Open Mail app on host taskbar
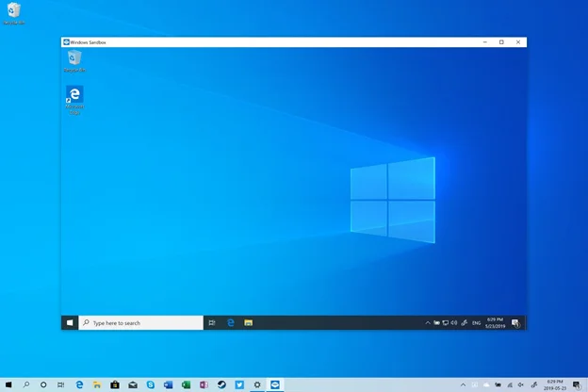 pos(133,384)
